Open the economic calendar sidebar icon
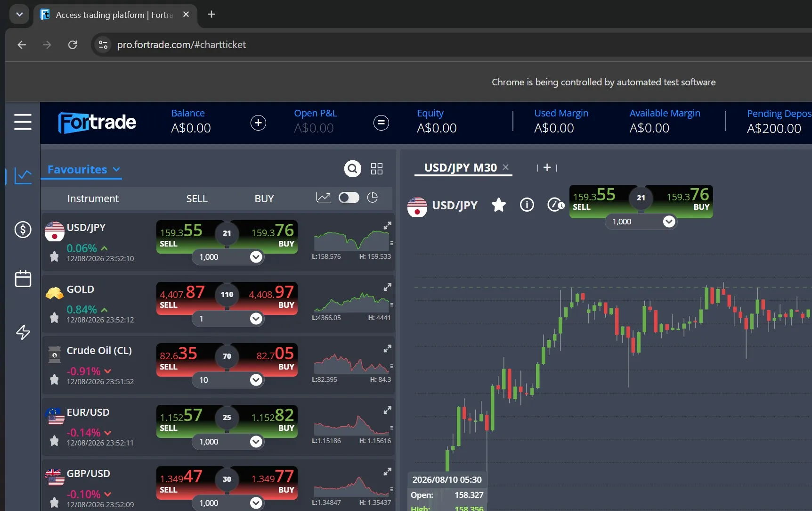Screen dimensions: 812x511 tap(23, 279)
